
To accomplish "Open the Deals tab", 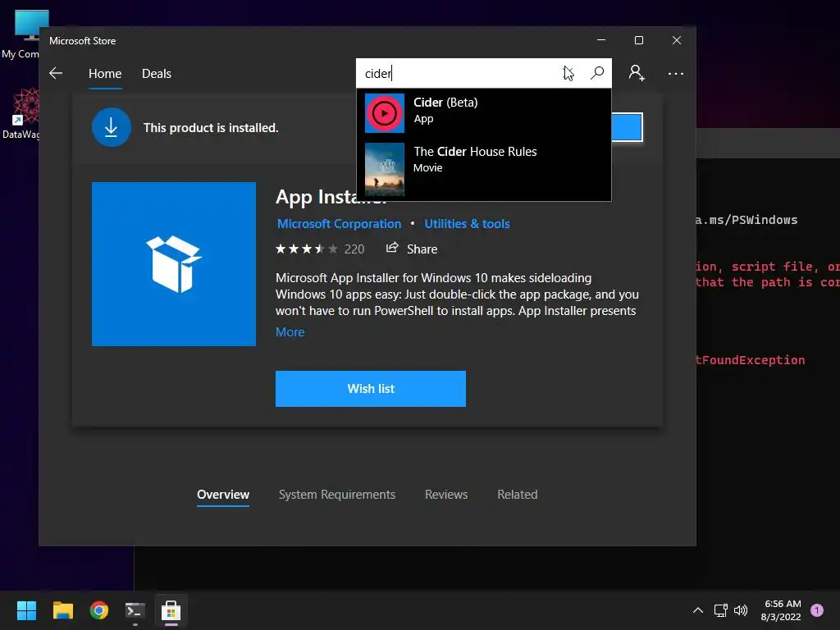I will pos(157,73).
